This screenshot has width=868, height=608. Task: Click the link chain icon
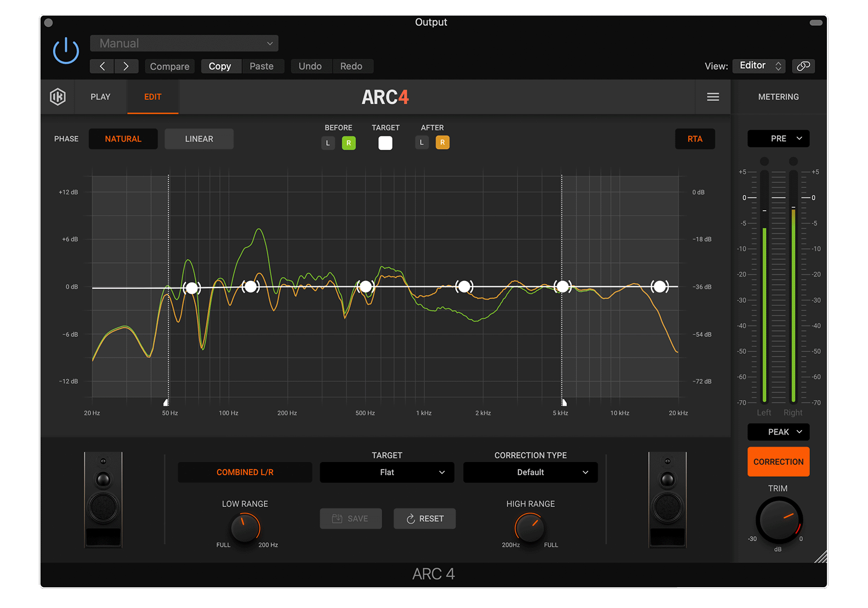tap(803, 66)
